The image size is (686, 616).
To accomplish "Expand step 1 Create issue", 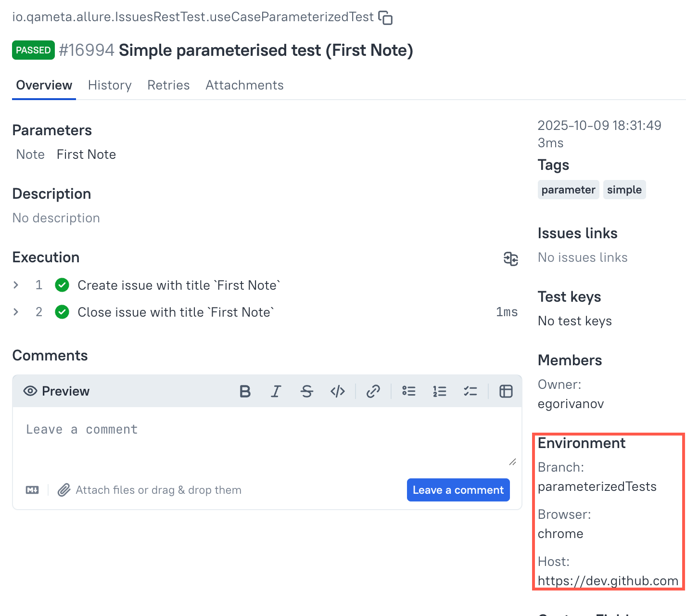I will (16, 285).
